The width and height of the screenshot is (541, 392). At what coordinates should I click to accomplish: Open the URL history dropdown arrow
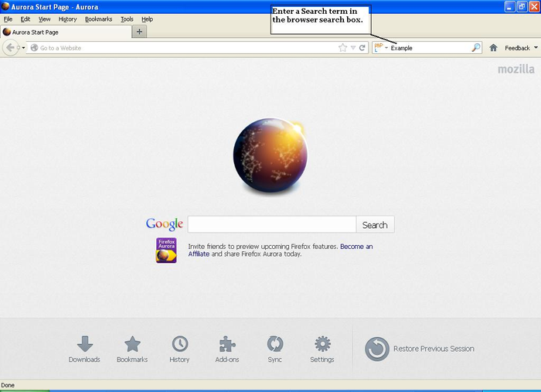[353, 48]
